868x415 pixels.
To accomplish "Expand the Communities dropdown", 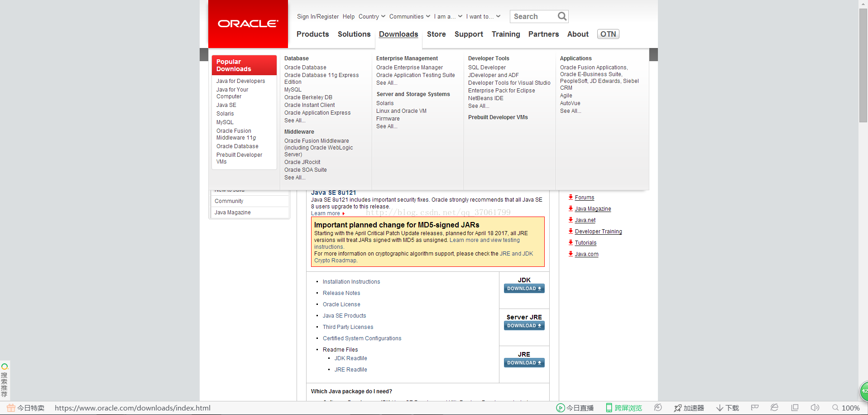I will 410,16.
